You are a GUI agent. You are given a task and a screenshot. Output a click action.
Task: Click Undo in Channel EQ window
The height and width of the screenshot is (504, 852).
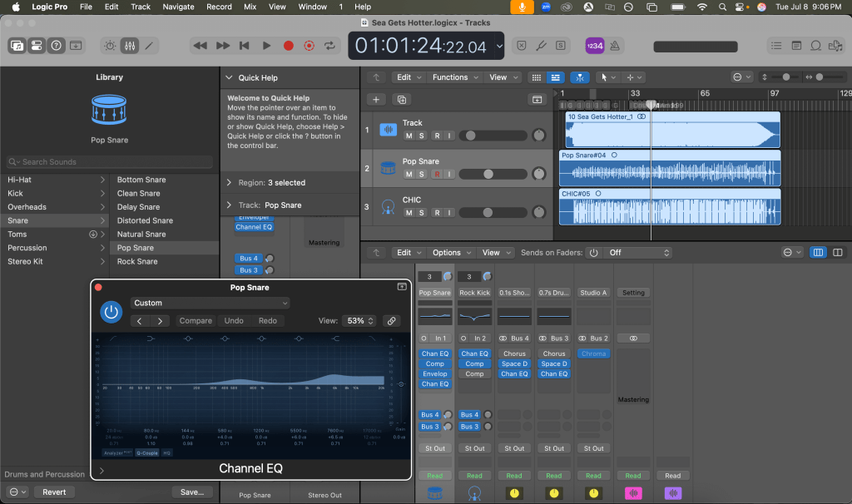[234, 321]
